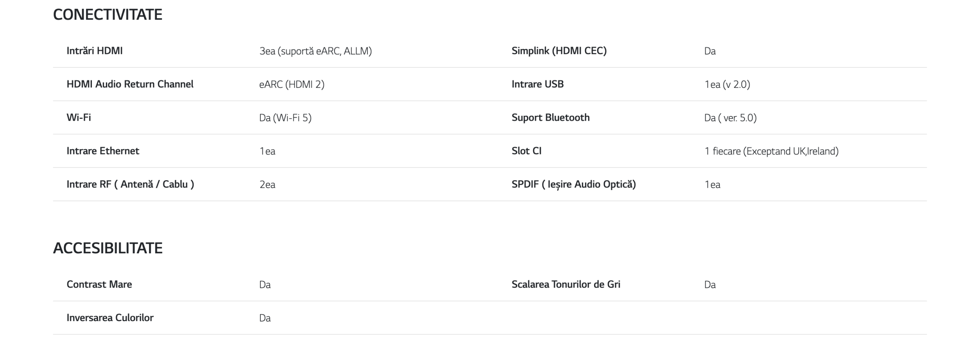Click the Scalarea Tonurilor de Gri label

pos(566,284)
